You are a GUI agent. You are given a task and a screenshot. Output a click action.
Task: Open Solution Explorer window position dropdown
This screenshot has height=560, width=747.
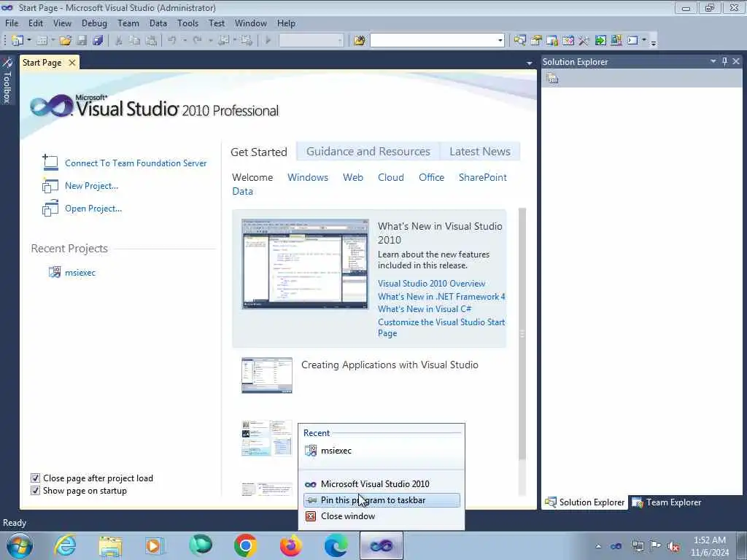tap(713, 61)
